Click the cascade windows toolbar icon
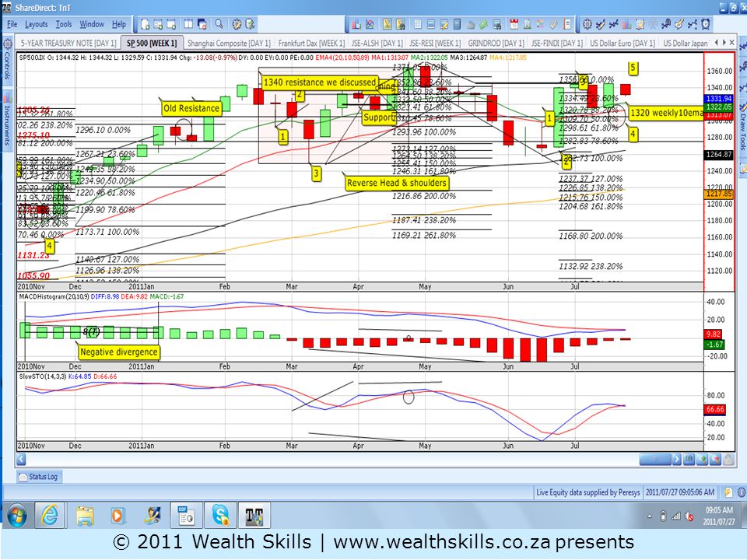The height and width of the screenshot is (560, 747). pyautogui.click(x=202, y=24)
